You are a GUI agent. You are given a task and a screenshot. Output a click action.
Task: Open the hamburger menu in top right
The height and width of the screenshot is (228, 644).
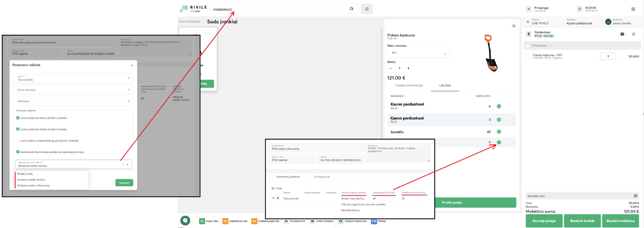(x=633, y=9)
